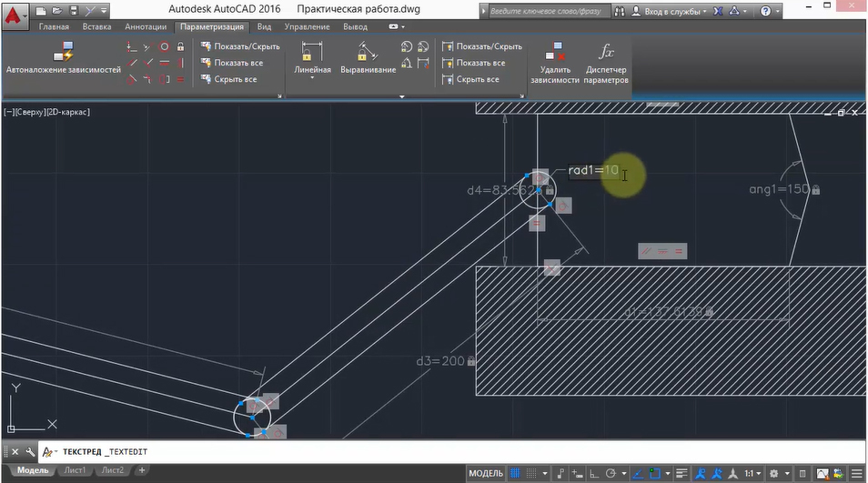Toggle the grid display in status bar
The image size is (868, 483).
[x=515, y=473]
